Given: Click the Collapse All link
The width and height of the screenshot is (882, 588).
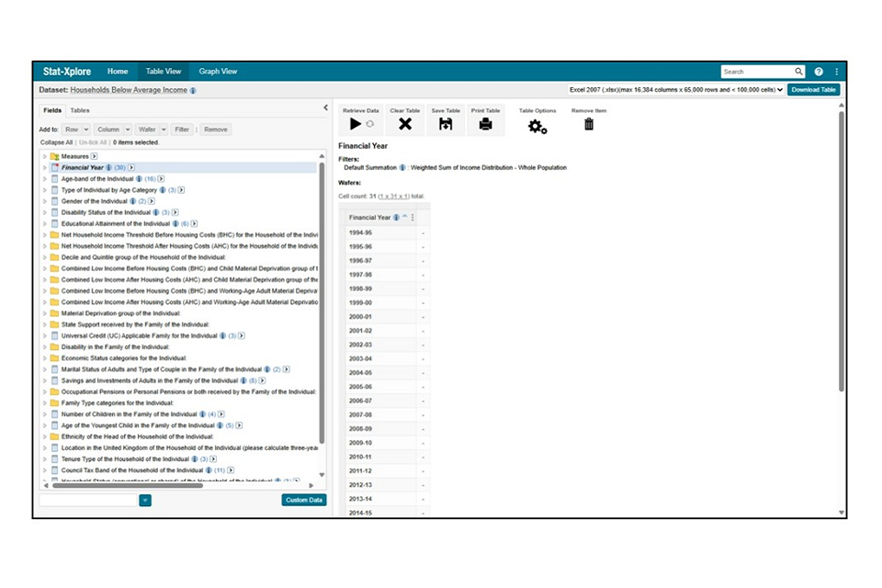Looking at the screenshot, I should [x=56, y=142].
